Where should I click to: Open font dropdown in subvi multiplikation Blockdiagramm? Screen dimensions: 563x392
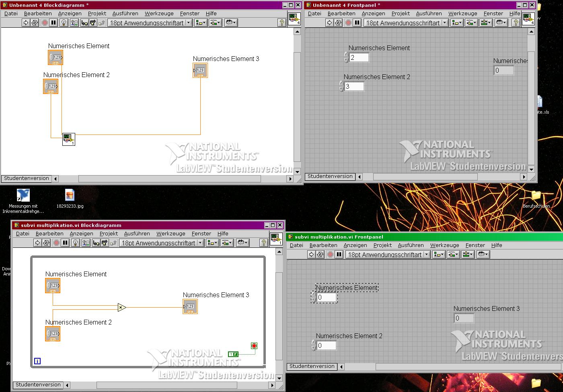pyautogui.click(x=162, y=243)
